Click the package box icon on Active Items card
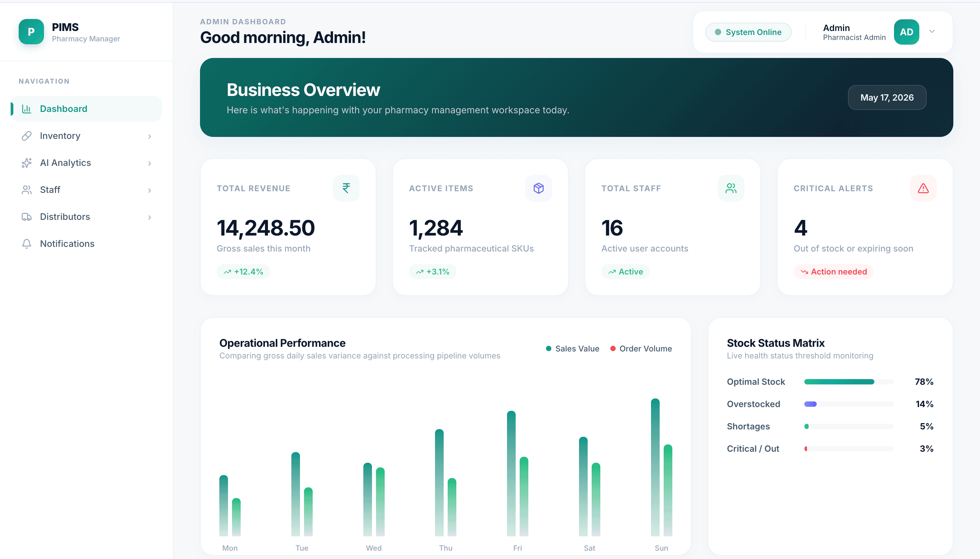This screenshot has height=559, width=980. pyautogui.click(x=539, y=188)
